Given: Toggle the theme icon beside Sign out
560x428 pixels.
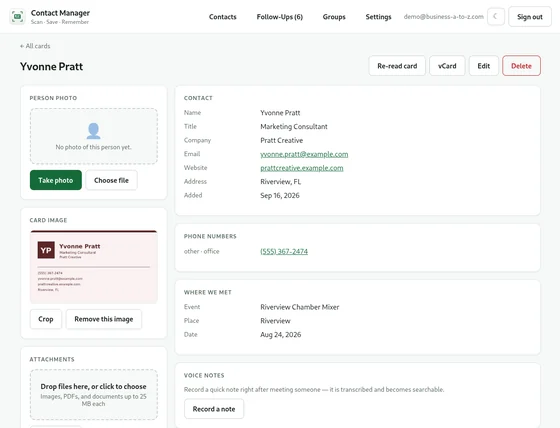Looking at the screenshot, I should [495, 16].
